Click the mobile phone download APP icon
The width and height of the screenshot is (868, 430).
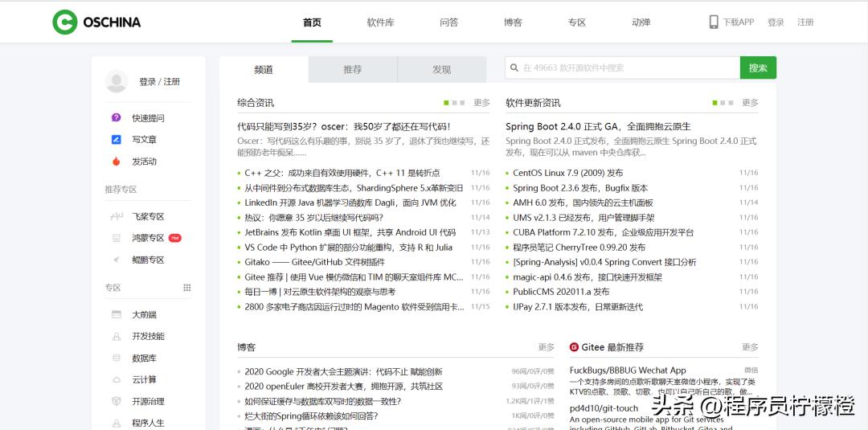click(x=714, y=23)
